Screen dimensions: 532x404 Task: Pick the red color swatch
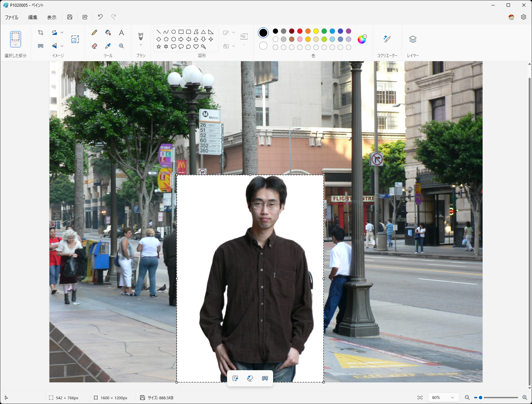[300, 31]
